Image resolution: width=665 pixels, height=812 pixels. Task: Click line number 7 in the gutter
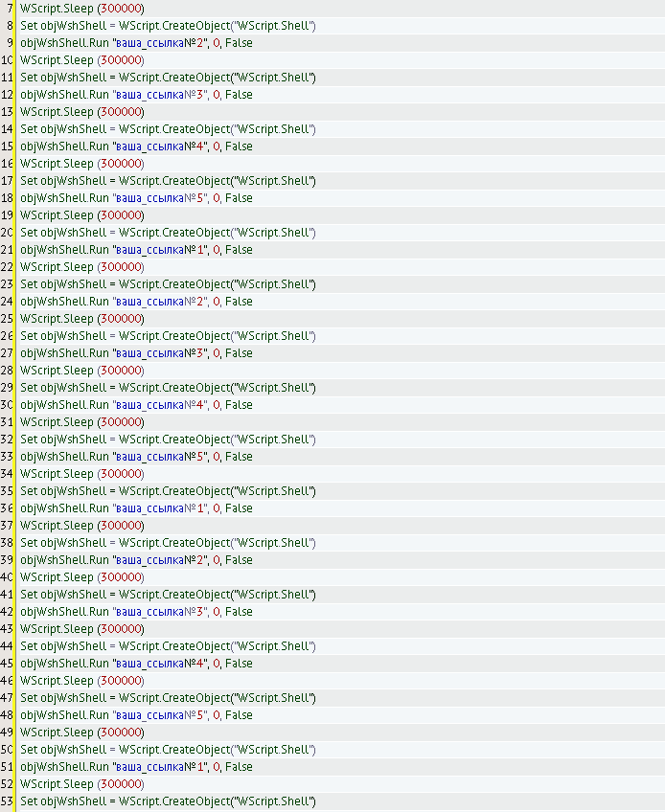click(x=9, y=8)
